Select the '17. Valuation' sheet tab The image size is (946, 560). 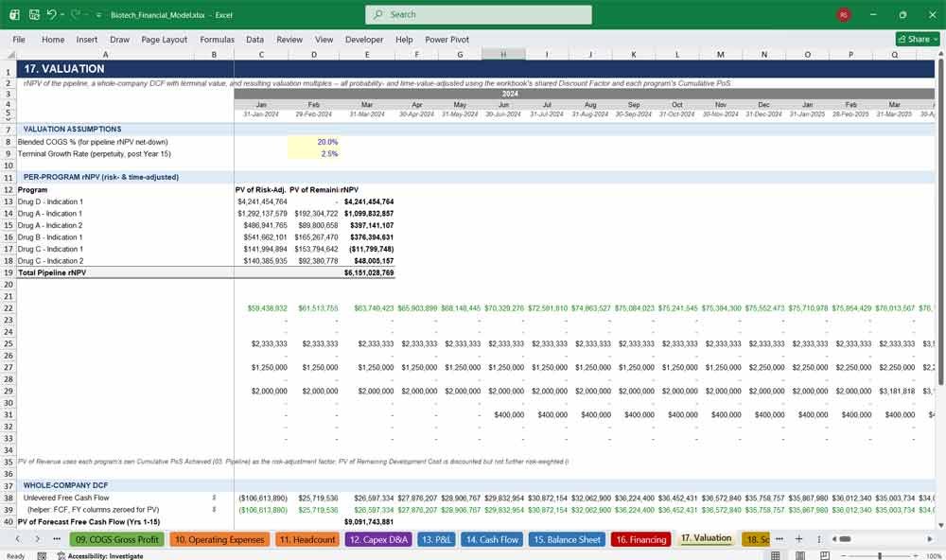[707, 538]
